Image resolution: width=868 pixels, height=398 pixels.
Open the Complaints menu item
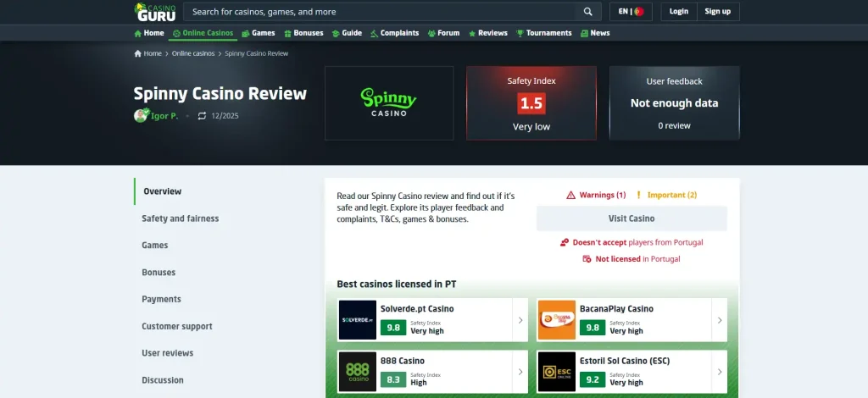tap(395, 33)
